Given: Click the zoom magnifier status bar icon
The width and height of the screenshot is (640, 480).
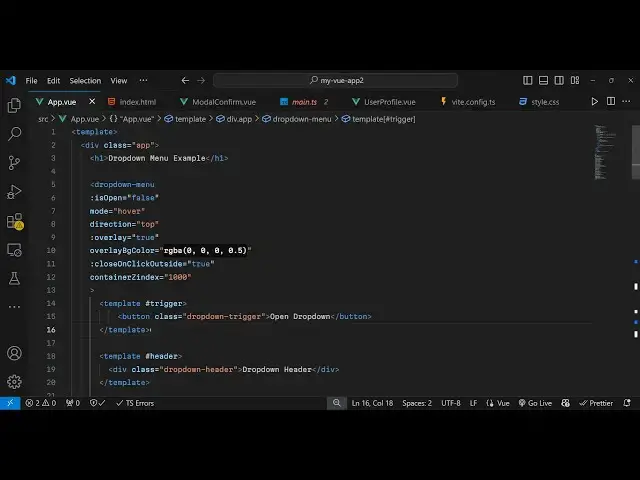Looking at the screenshot, I should [x=337, y=403].
